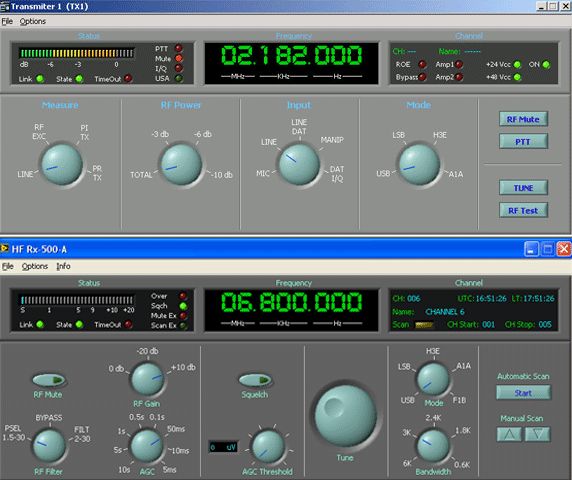This screenshot has width=572, height=480.
Task: Adjust the RF Power knob
Action: tap(181, 164)
